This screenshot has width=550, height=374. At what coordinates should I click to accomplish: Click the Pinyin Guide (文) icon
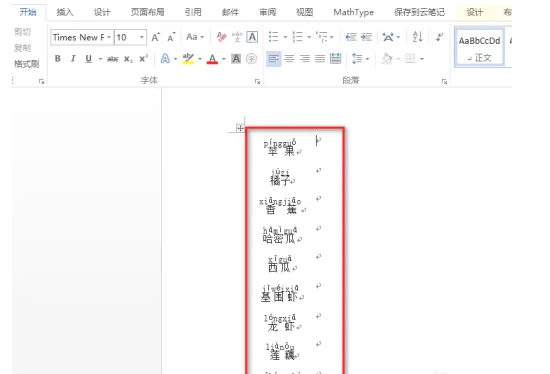click(x=237, y=37)
